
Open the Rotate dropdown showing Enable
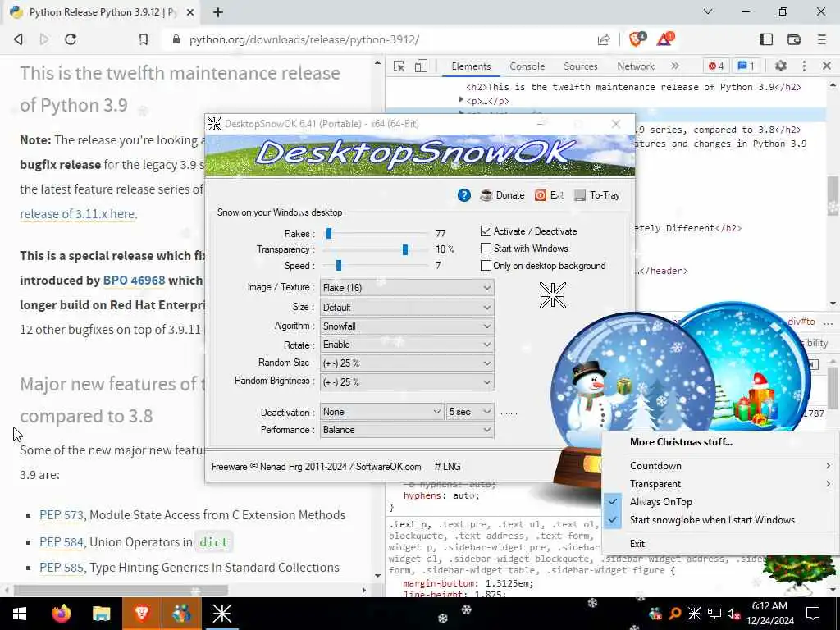click(x=407, y=345)
